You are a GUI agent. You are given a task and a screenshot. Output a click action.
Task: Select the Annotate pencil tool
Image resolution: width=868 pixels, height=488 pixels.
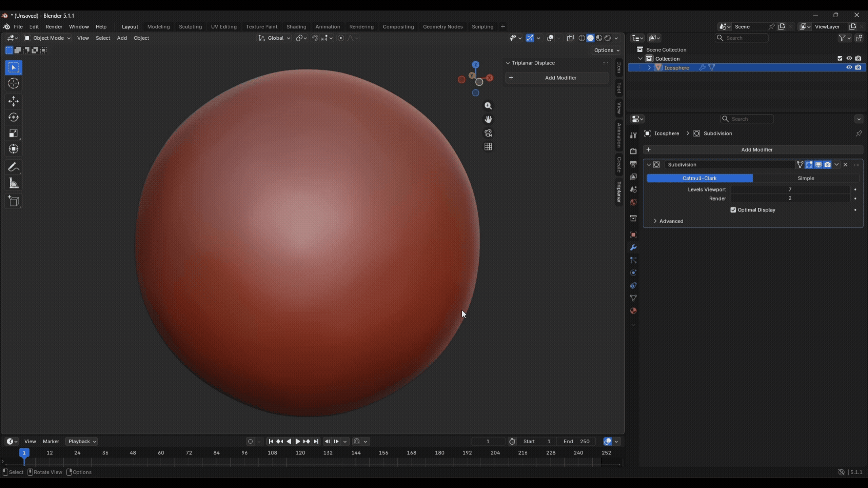click(x=14, y=167)
